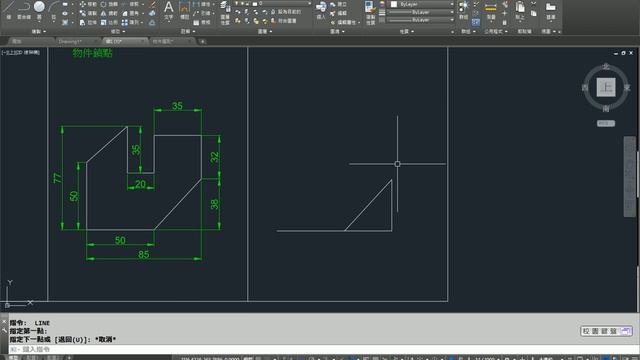Switch to the DD* file tab
The height and width of the screenshot is (360, 640).
click(x=124, y=41)
